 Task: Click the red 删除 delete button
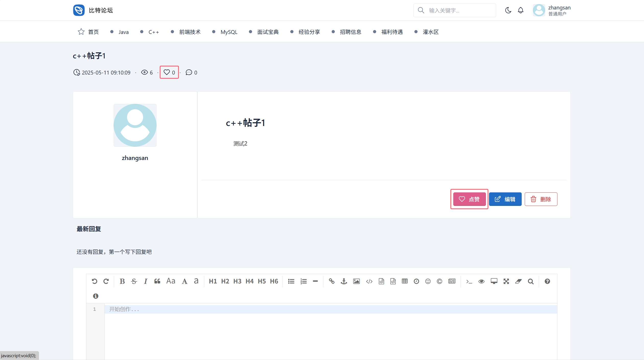(x=541, y=199)
